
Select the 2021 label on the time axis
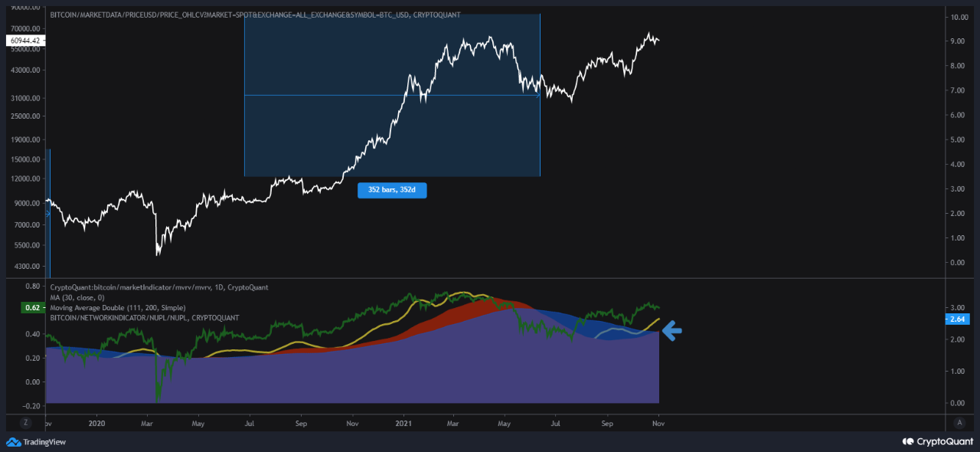[403, 422]
